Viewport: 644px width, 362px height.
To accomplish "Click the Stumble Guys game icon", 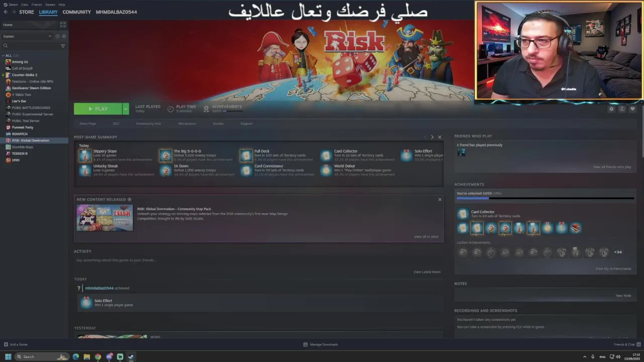I will pyautogui.click(x=8, y=147).
